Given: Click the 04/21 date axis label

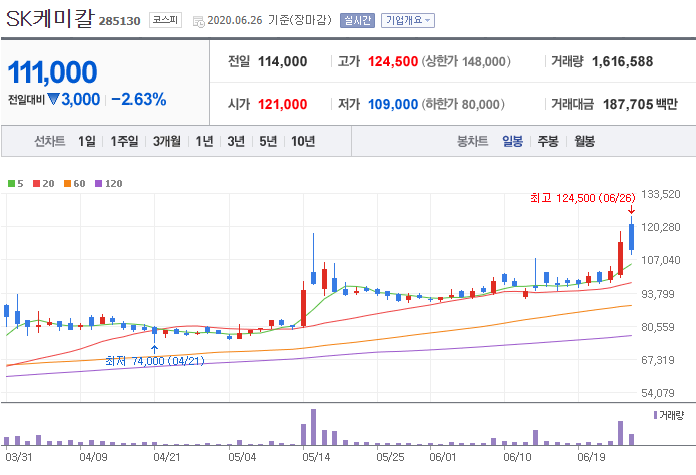Looking at the screenshot, I should [x=167, y=457].
